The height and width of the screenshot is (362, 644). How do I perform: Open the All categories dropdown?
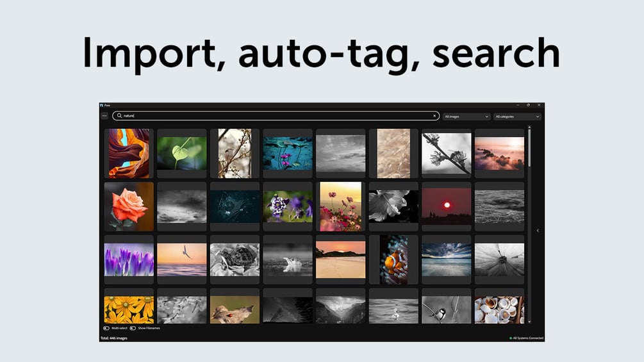tap(517, 117)
